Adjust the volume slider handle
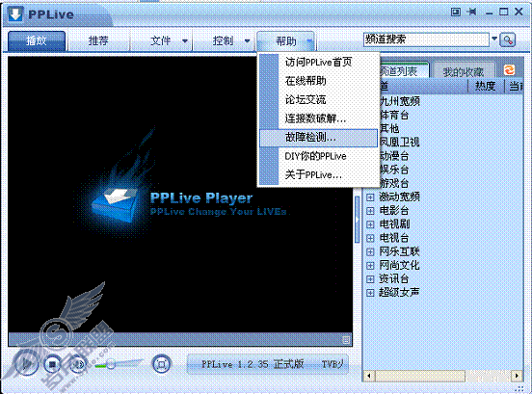The image size is (532, 394). (x=111, y=364)
